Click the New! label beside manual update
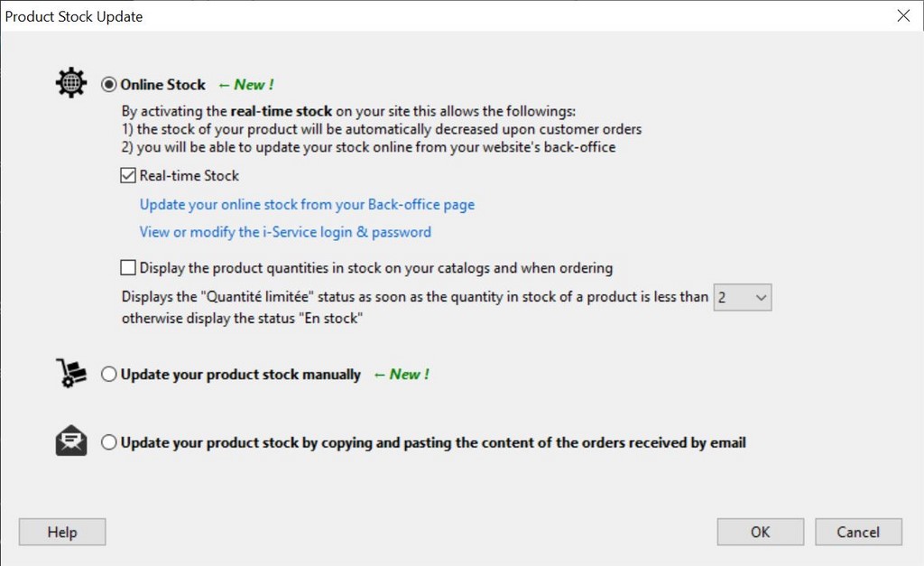924x566 pixels. [401, 375]
